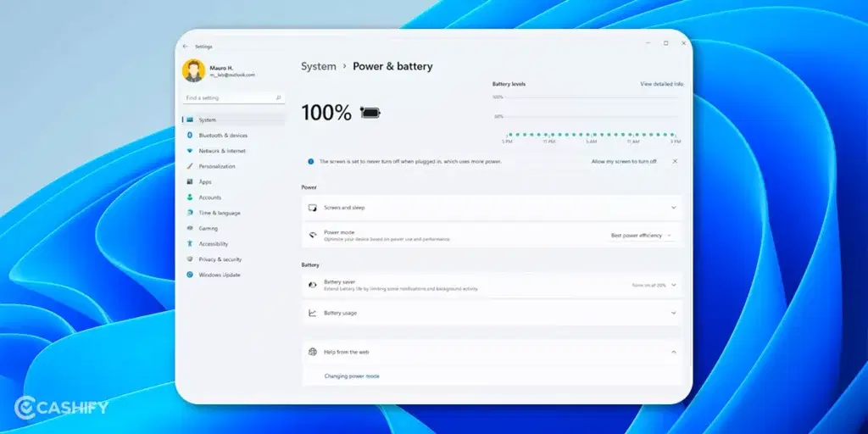Image resolution: width=868 pixels, height=434 pixels.
Task: Open Accessibility settings page
Action: (x=234, y=243)
